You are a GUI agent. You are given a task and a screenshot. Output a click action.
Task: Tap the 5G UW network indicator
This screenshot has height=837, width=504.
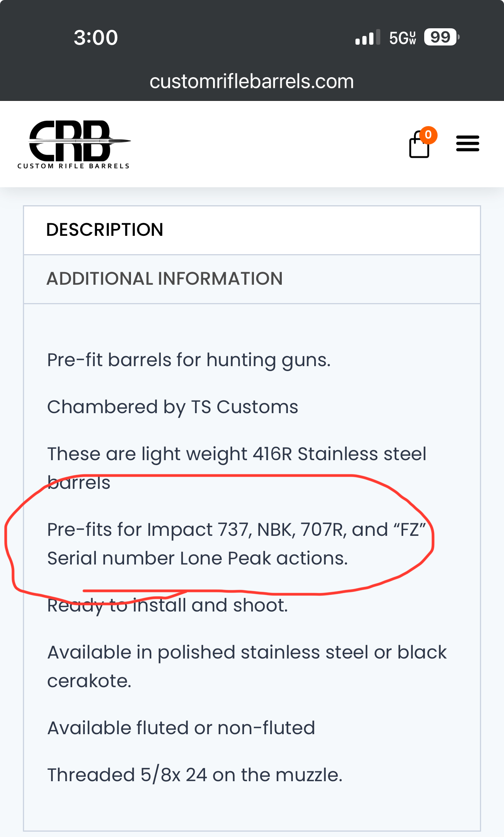coord(402,38)
